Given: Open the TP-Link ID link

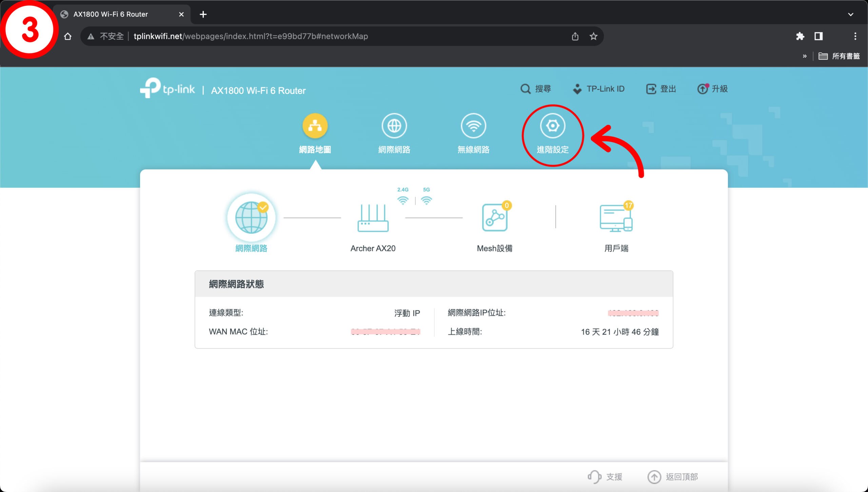Looking at the screenshot, I should click(x=598, y=89).
